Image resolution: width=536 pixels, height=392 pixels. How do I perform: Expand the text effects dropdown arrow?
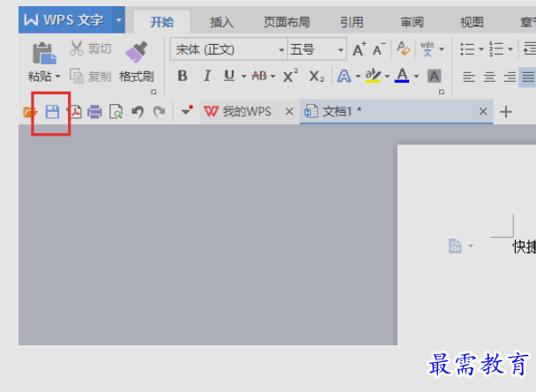(358, 77)
